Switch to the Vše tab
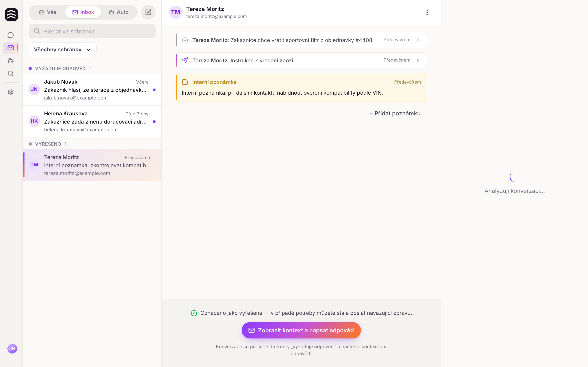Screen dimensions: 588x367 pyautogui.click(x=48, y=12)
